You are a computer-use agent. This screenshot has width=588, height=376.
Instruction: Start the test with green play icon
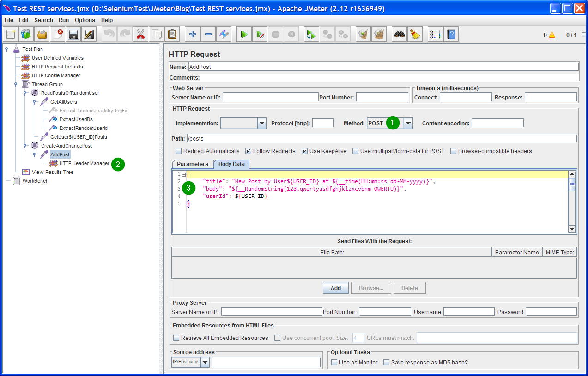point(244,34)
